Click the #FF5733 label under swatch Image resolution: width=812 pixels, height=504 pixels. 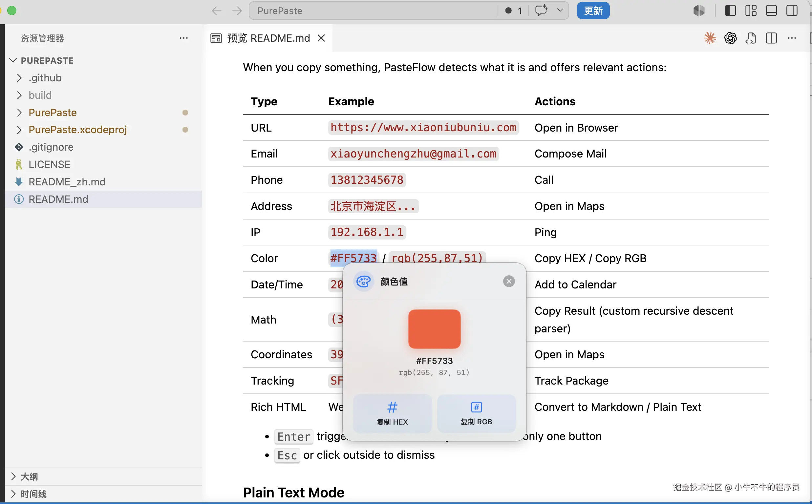click(x=434, y=361)
